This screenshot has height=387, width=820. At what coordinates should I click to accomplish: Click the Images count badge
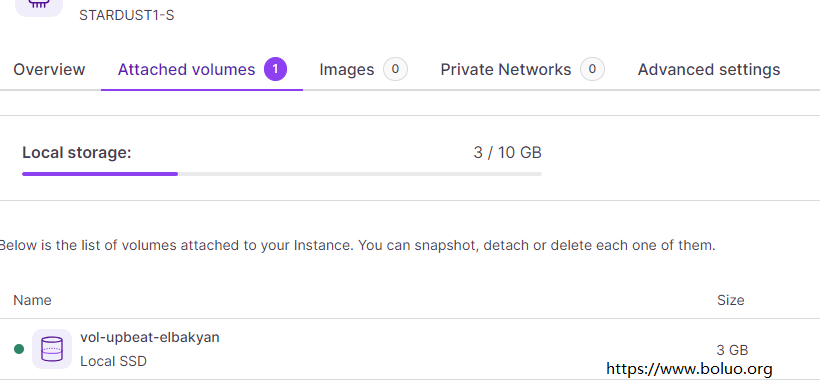pyautogui.click(x=395, y=70)
